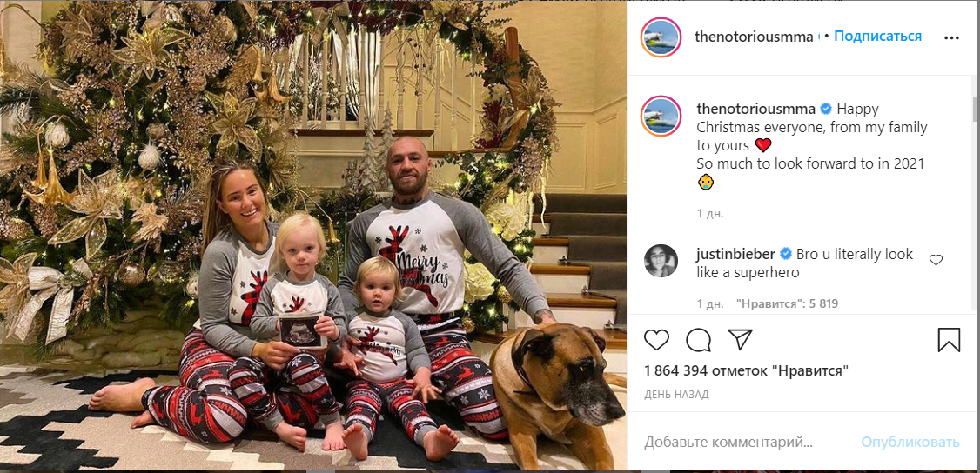Click the justinbieber username link
Screen dimensions: 980x473
point(736,254)
